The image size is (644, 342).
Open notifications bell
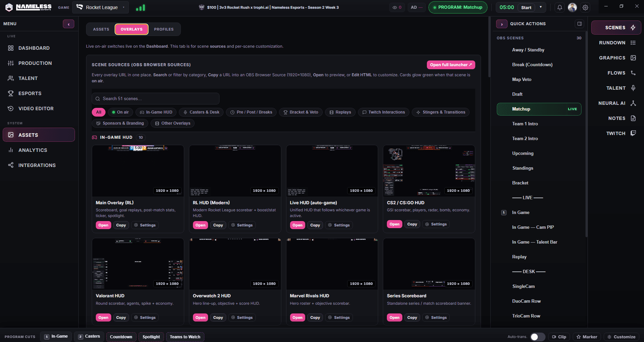560,7
